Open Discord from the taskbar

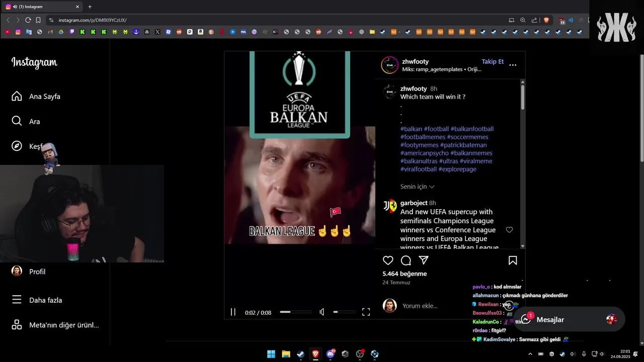click(330, 354)
